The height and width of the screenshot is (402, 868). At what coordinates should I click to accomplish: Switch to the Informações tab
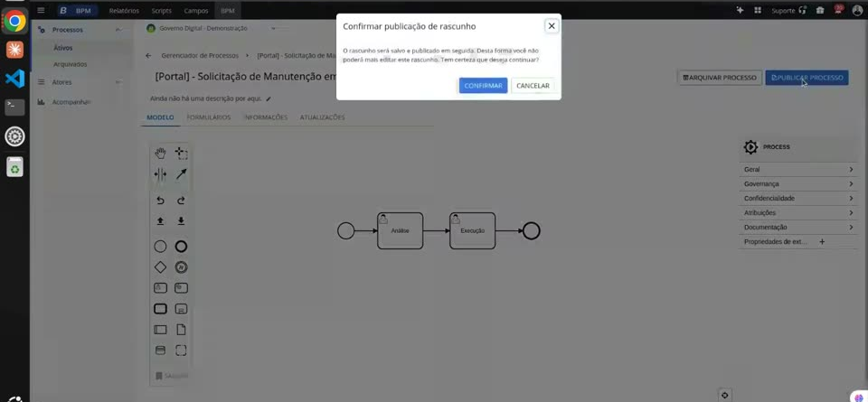coord(266,117)
